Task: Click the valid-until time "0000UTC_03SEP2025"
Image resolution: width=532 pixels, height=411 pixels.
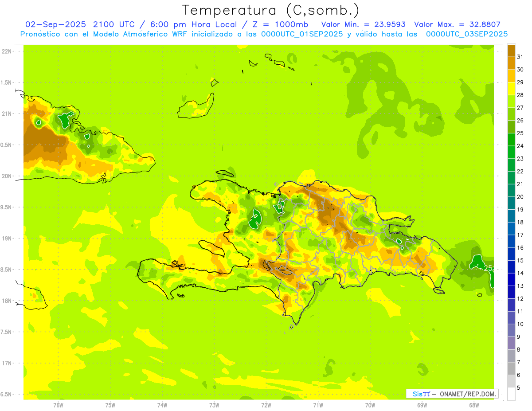Action: pyautogui.click(x=466, y=34)
